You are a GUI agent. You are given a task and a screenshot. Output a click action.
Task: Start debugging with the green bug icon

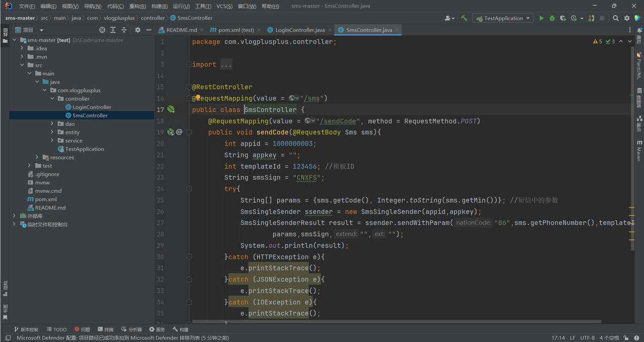click(x=552, y=18)
